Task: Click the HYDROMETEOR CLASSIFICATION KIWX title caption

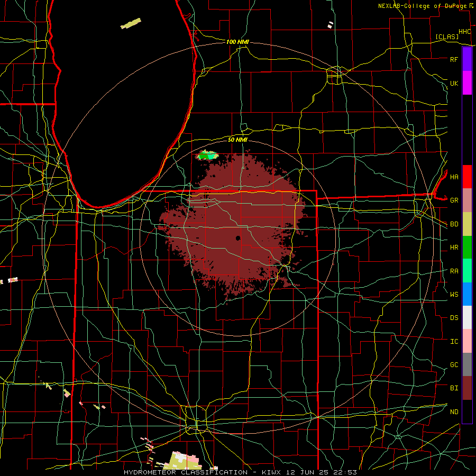Action: [x=240, y=472]
